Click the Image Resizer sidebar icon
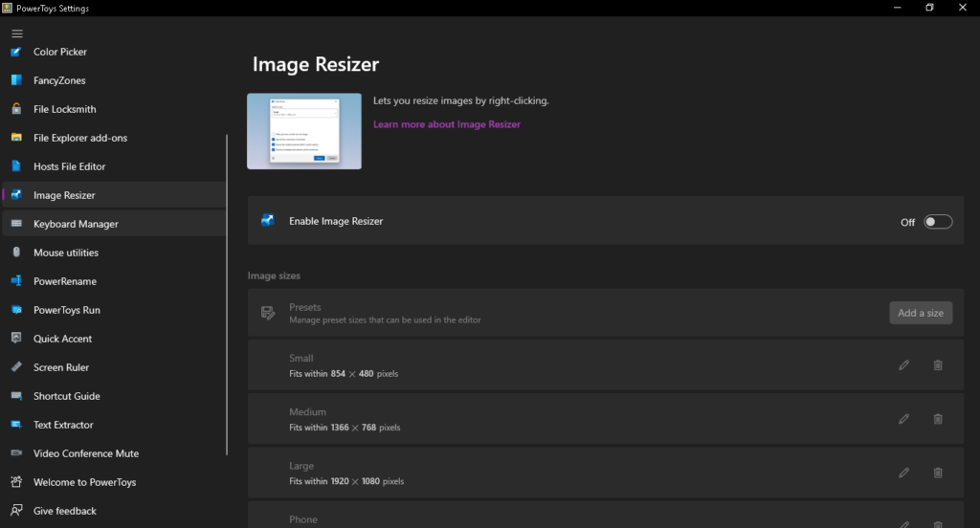Screen dimensions: 980x528 (17, 195)
